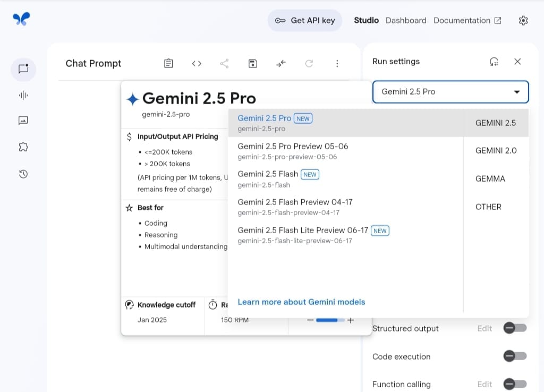Click the Chat Prompt title
This screenshot has width=544, height=392.
click(x=93, y=64)
